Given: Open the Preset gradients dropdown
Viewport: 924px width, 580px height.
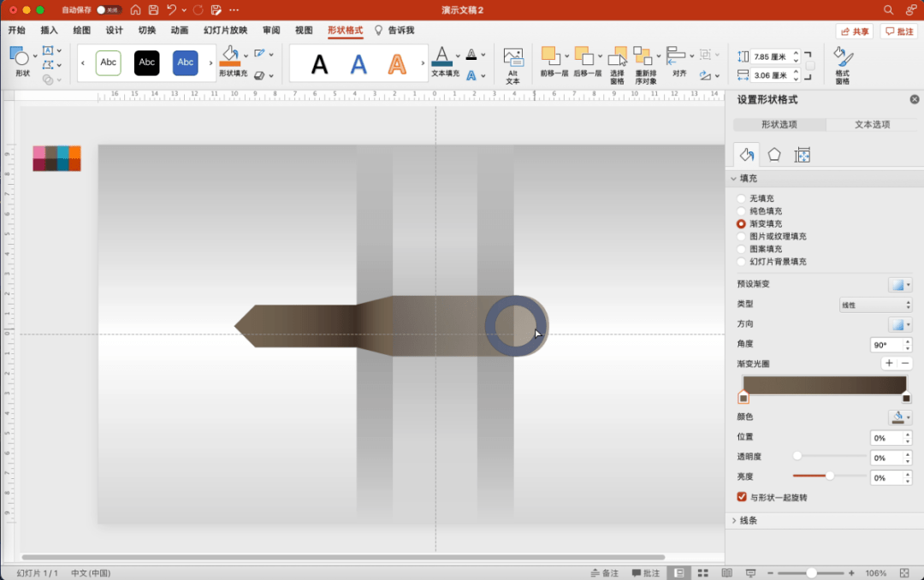Looking at the screenshot, I should 900,285.
